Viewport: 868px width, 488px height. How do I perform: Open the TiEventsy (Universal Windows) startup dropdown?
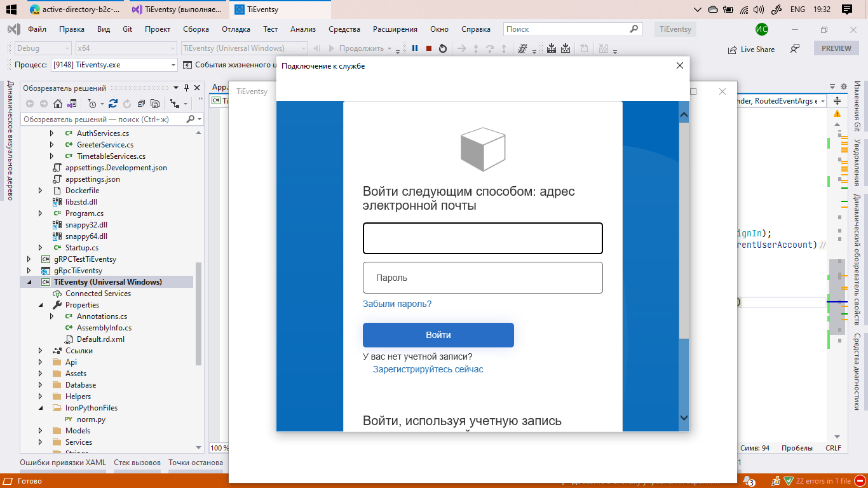244,48
